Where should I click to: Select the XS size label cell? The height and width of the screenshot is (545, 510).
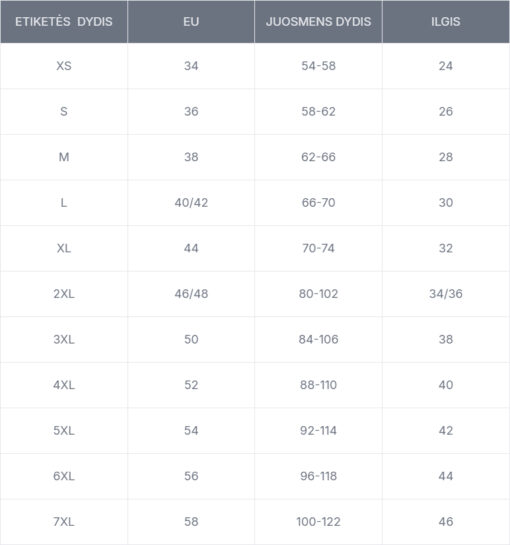click(64, 66)
